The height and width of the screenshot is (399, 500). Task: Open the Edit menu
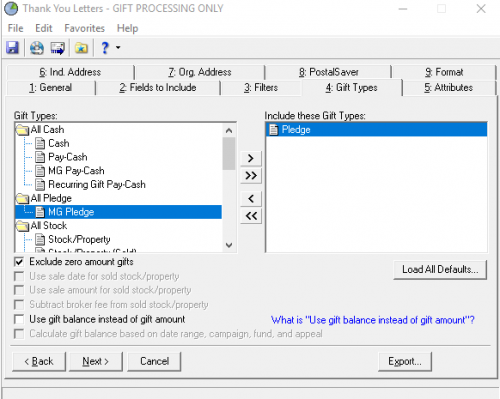click(44, 28)
